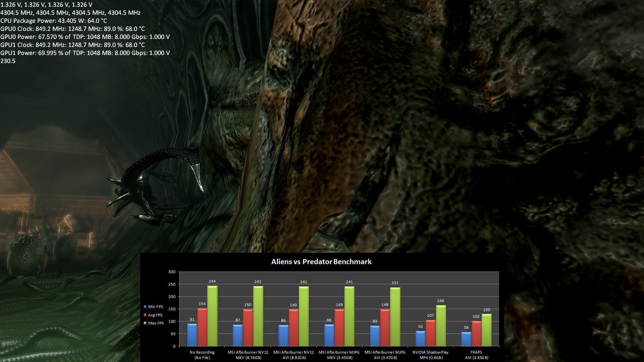The width and height of the screenshot is (644, 362).
Task: Click the 62 ShadowPlay Min FPS data label
Action: tap(421, 327)
